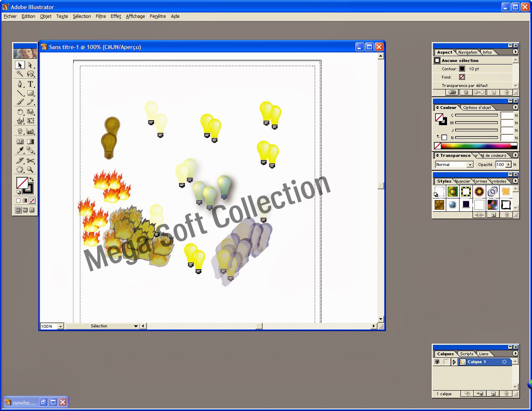532x411 pixels.
Task: Select the Type tool
Action: pyautogui.click(x=30, y=84)
